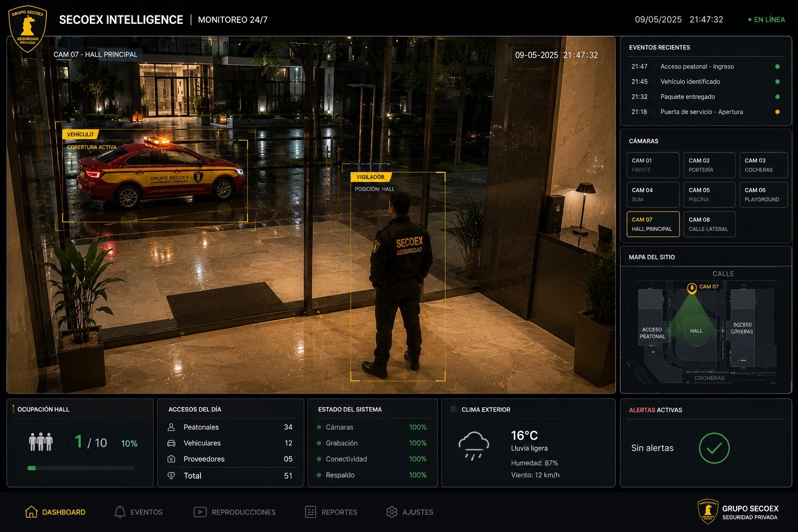Click the Proveedores package icon
The image size is (798, 532).
pyautogui.click(x=171, y=459)
